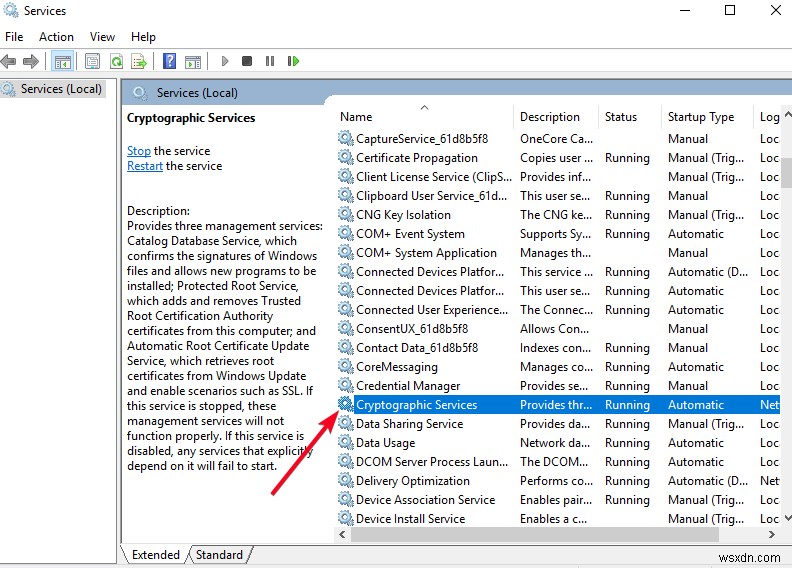
Task: Open the Help menu
Action: pos(143,37)
